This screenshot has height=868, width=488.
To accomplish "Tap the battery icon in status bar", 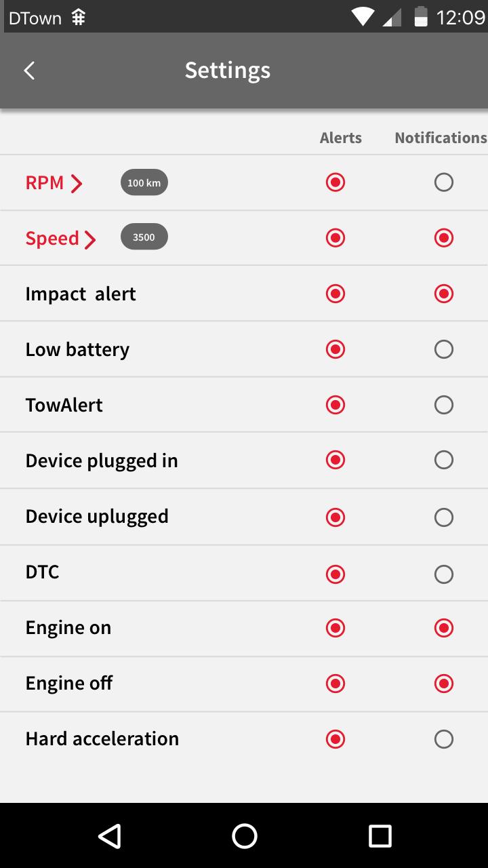I will (x=421, y=17).
